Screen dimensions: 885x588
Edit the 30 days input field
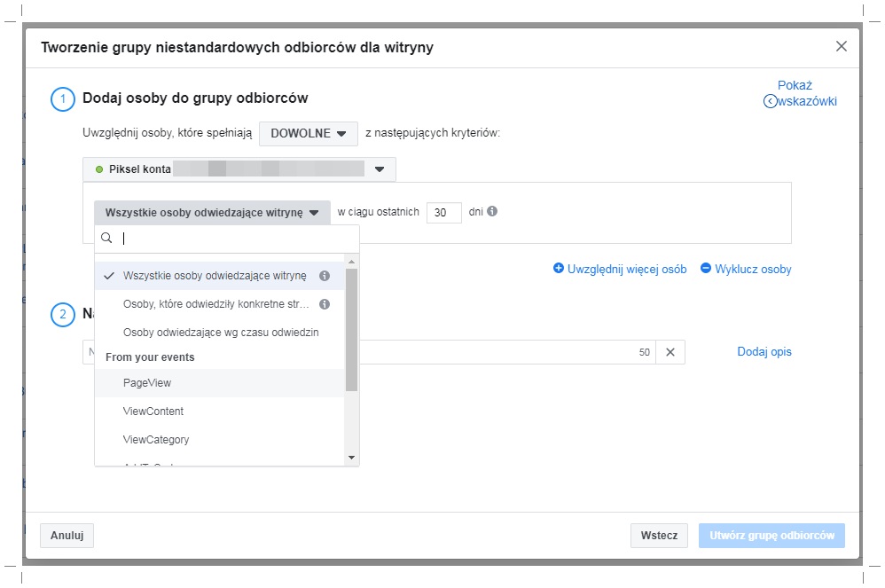pos(443,213)
